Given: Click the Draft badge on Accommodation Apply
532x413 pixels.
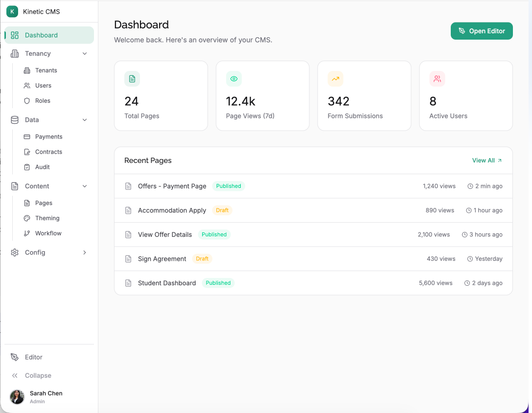Looking at the screenshot, I should tap(222, 210).
